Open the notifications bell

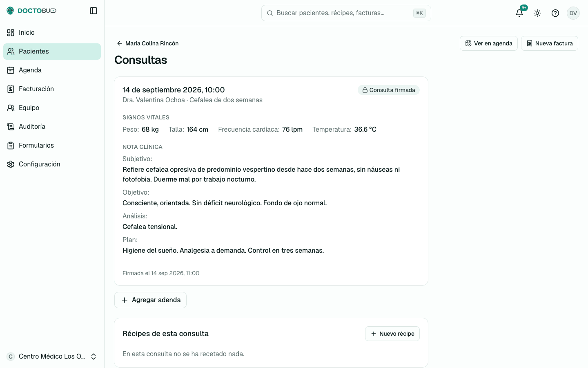click(x=519, y=13)
